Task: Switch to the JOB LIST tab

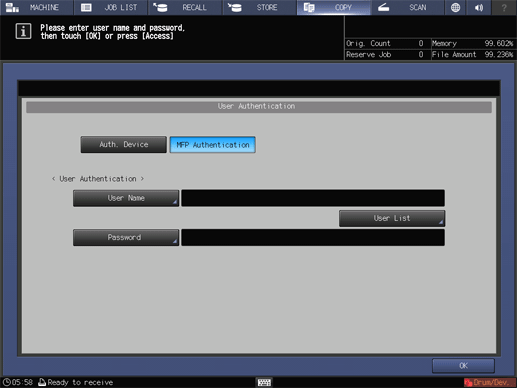Action: click(x=111, y=7)
